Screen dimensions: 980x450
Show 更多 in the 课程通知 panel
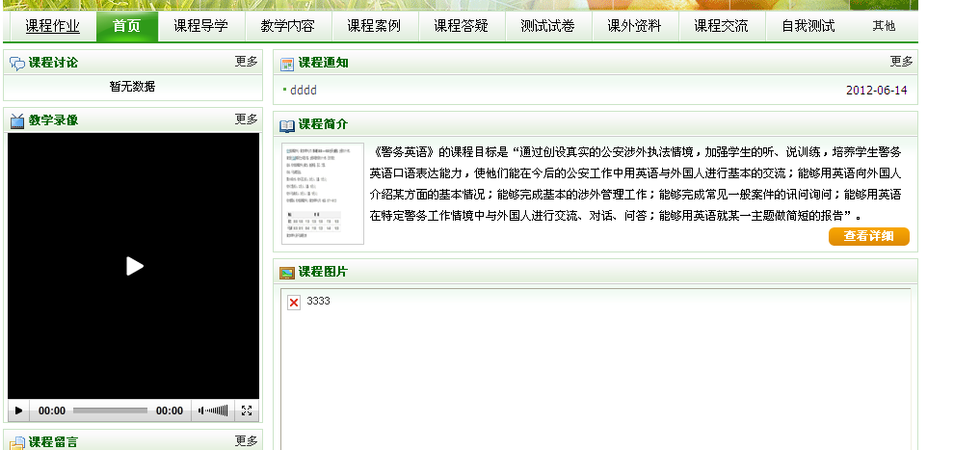[901, 62]
